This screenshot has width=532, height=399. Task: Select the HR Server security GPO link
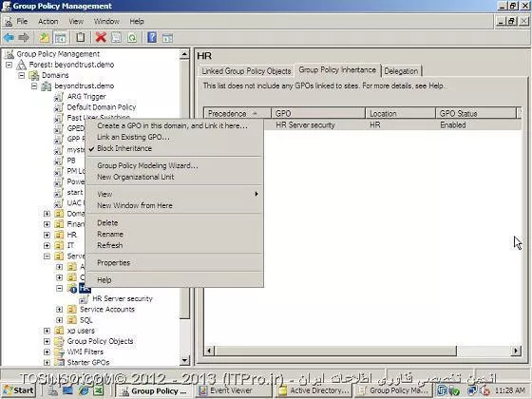[x=123, y=298]
